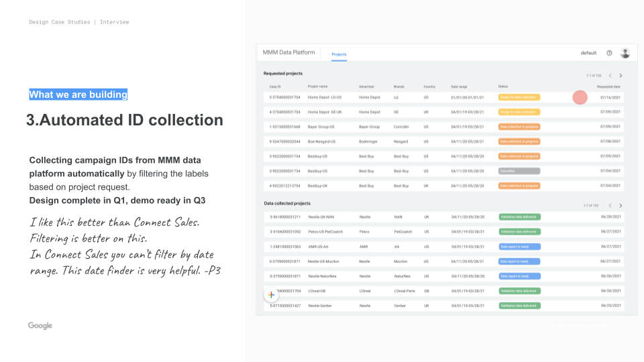Viewport: 644px width, 362px height.
Task: Sort by the Requested date column header
Action: click(x=608, y=86)
